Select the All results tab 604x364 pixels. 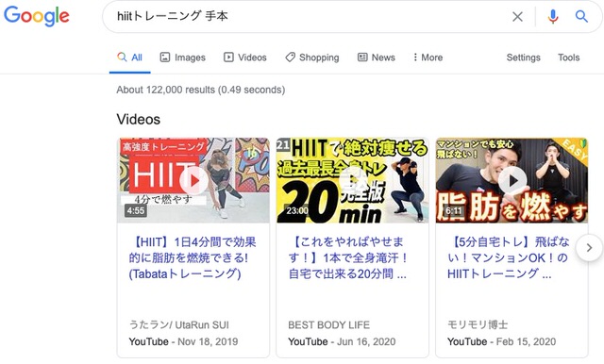point(130,58)
